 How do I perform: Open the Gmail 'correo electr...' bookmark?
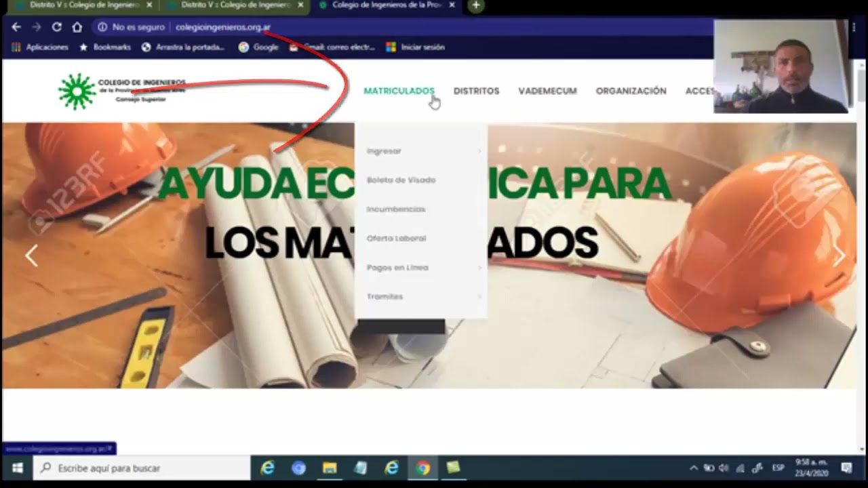point(333,47)
